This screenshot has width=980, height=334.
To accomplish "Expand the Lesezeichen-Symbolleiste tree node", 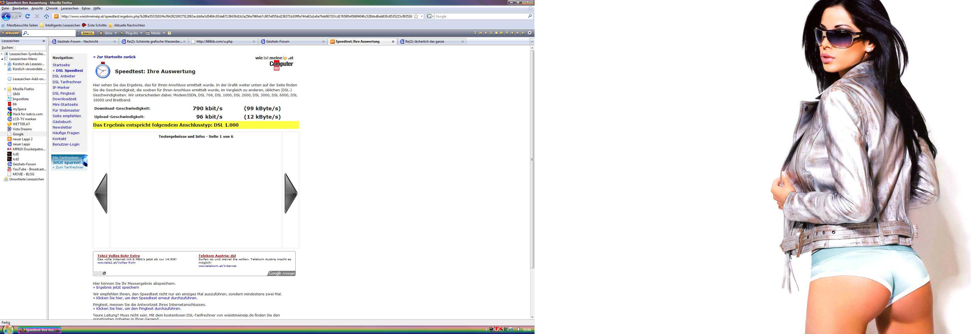I will coord(2,54).
